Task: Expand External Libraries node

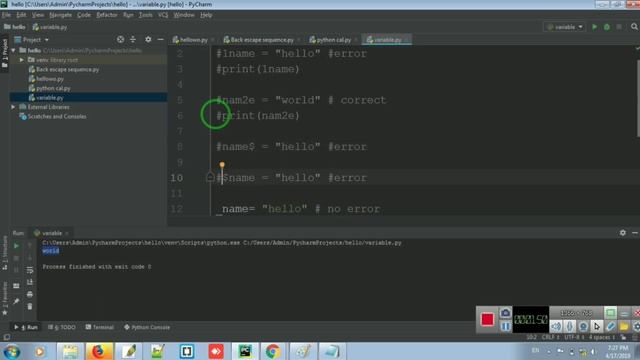Action: (13, 107)
